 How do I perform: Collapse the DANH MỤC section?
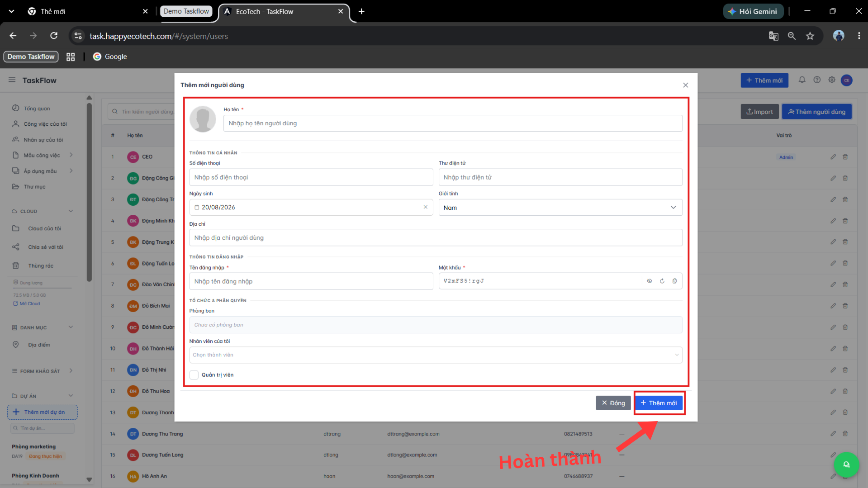coord(71,327)
